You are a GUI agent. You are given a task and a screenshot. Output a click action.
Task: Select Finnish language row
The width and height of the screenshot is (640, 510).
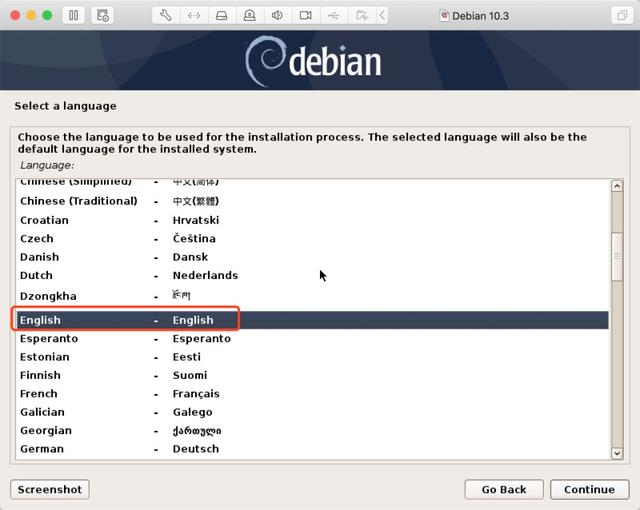click(x=312, y=375)
